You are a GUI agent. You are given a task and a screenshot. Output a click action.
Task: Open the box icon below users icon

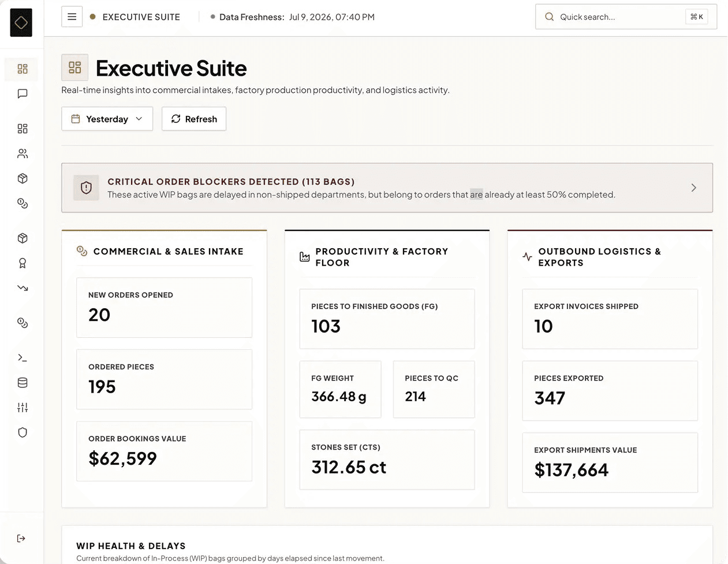tap(23, 178)
